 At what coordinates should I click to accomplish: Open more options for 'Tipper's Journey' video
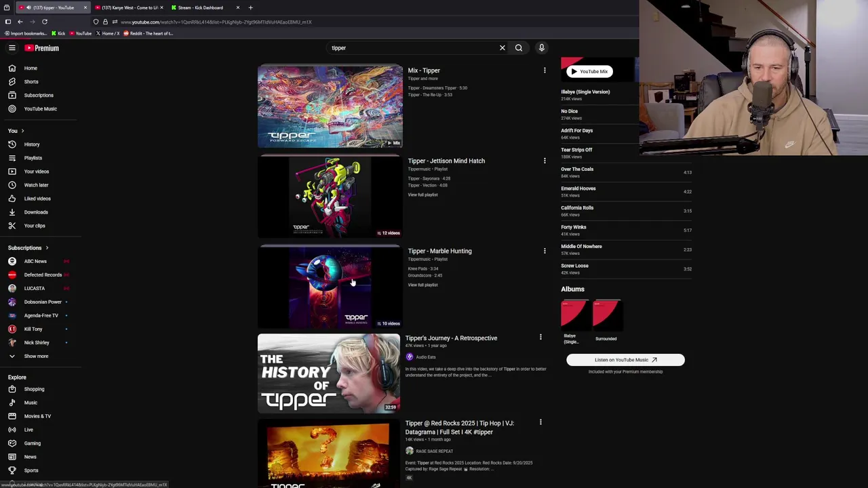point(540,337)
